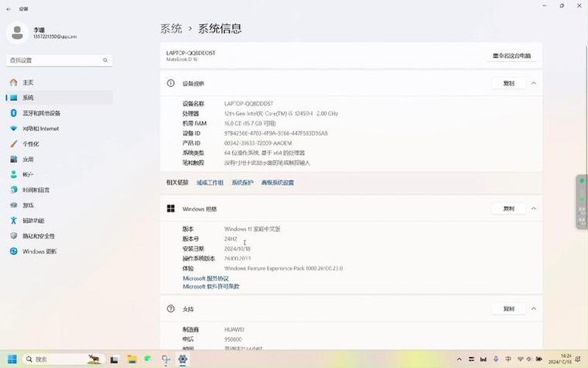
Task: Collapse the Windows 规格 section chevron
Action: [x=534, y=208]
